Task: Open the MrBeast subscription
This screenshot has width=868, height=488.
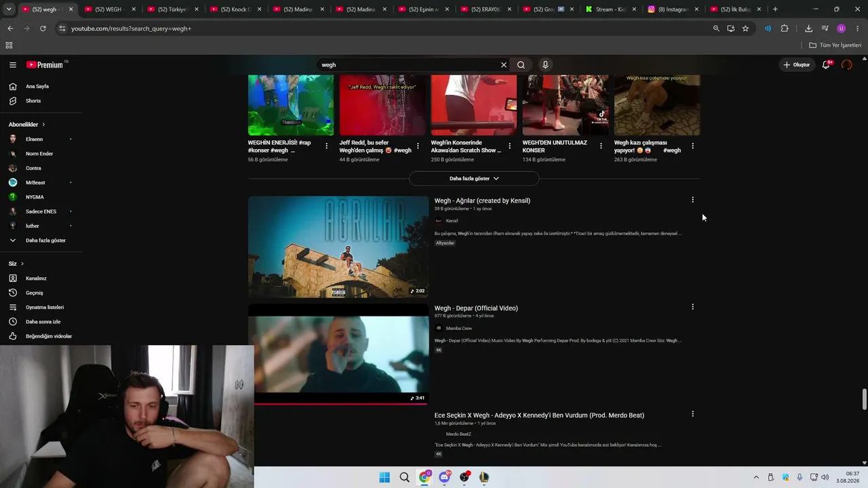Action: click(35, 183)
